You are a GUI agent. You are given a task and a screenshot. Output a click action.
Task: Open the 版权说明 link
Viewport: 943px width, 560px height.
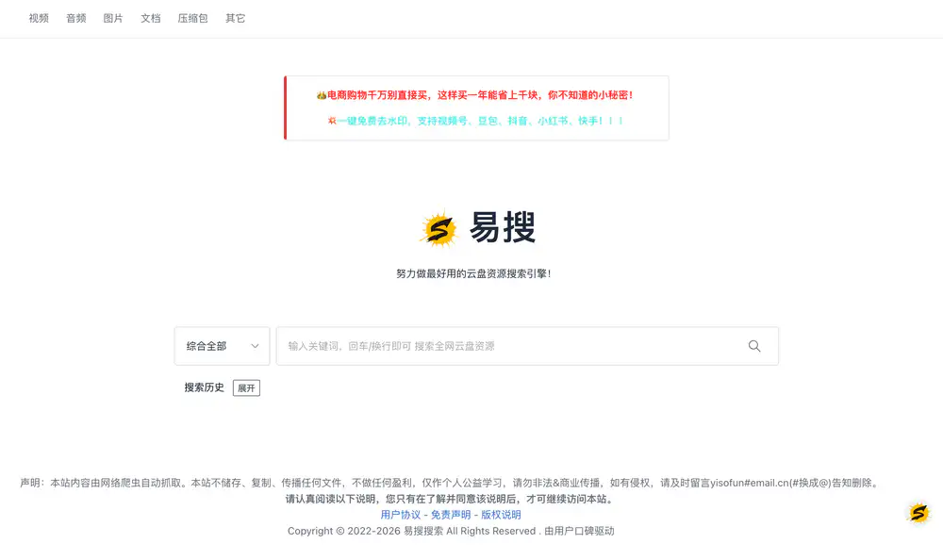tap(501, 515)
